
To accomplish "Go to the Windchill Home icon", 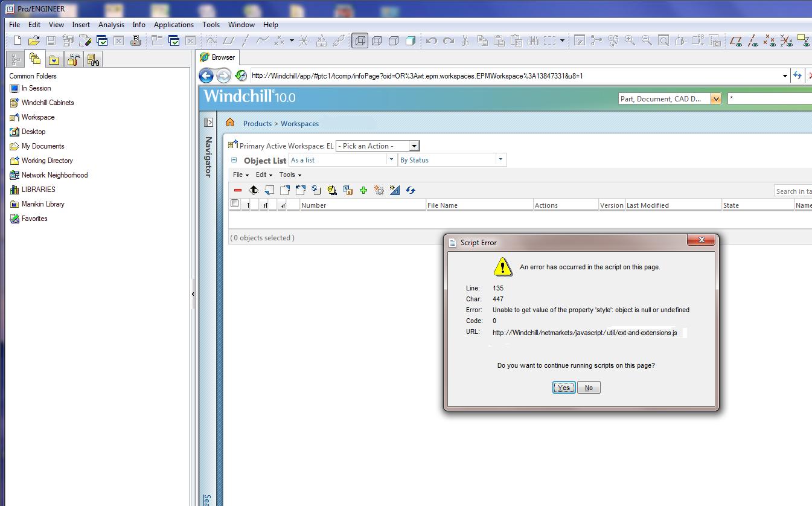I will pyautogui.click(x=230, y=123).
